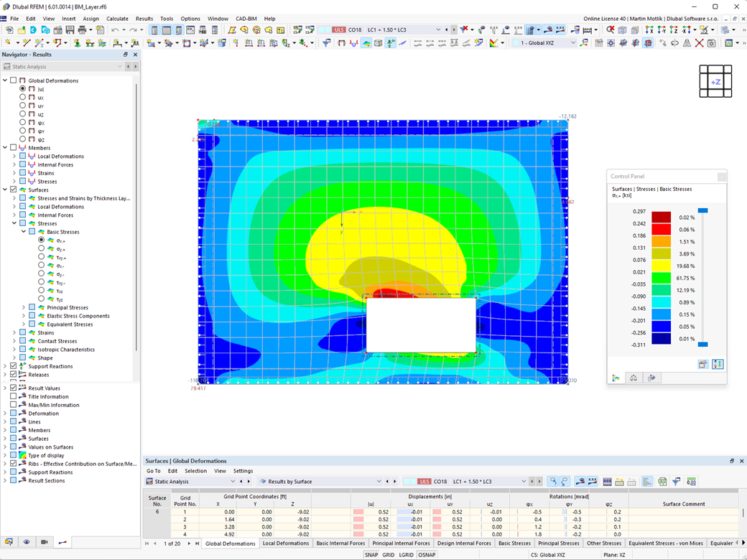Click the ULS design situation icon in toolbar
Image resolution: width=747 pixels, height=560 pixels.
[x=338, y=29]
